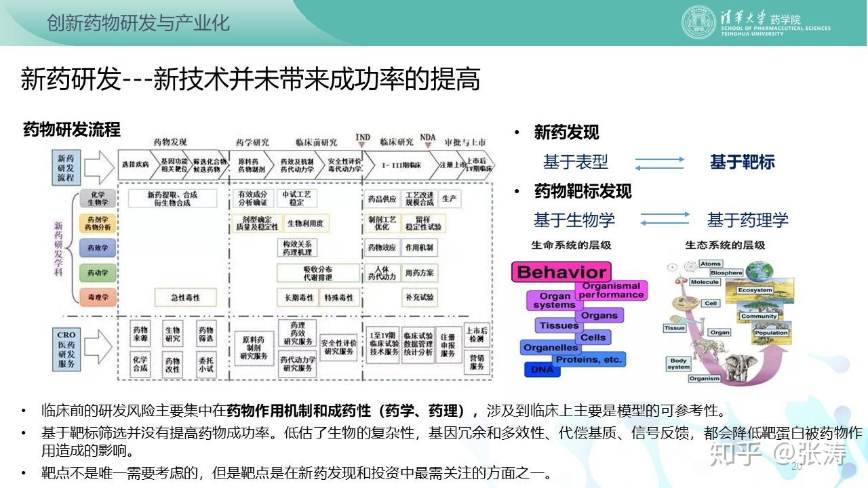Select the 基于药理学 label

[x=748, y=220]
